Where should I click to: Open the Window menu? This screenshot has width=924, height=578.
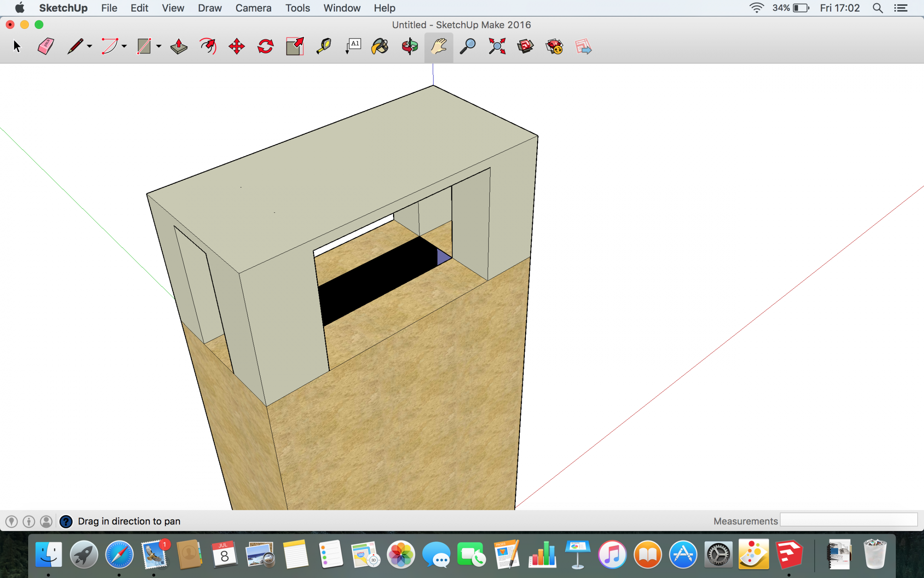click(341, 8)
